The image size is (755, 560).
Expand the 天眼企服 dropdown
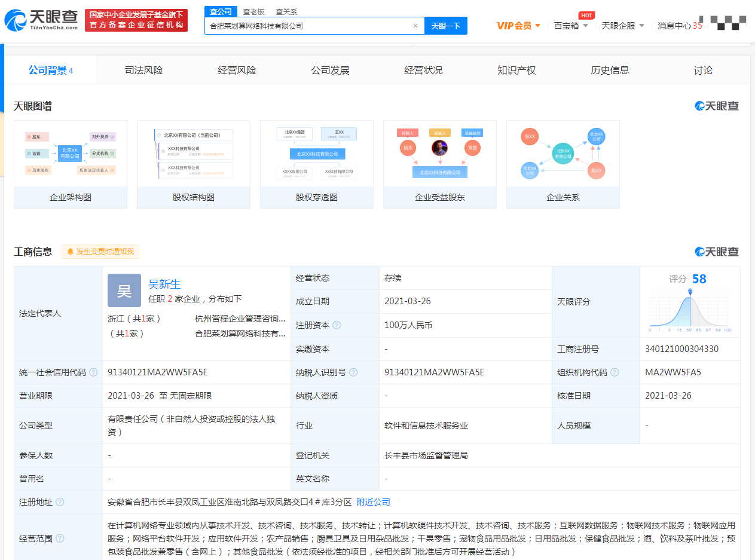tap(623, 26)
